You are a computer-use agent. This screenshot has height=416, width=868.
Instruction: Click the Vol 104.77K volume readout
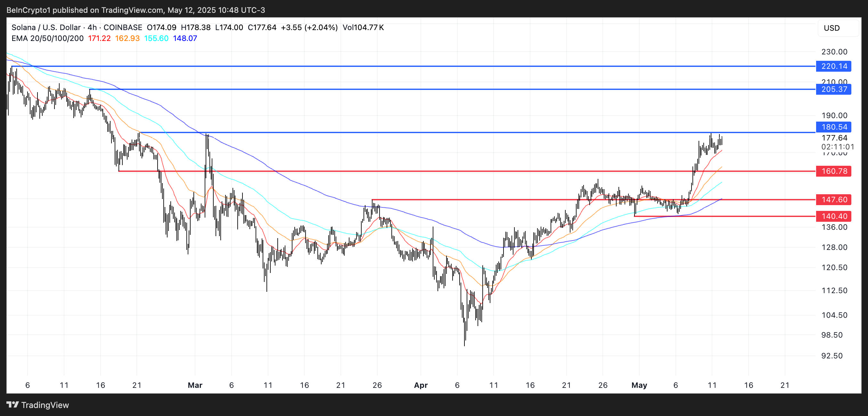point(363,27)
